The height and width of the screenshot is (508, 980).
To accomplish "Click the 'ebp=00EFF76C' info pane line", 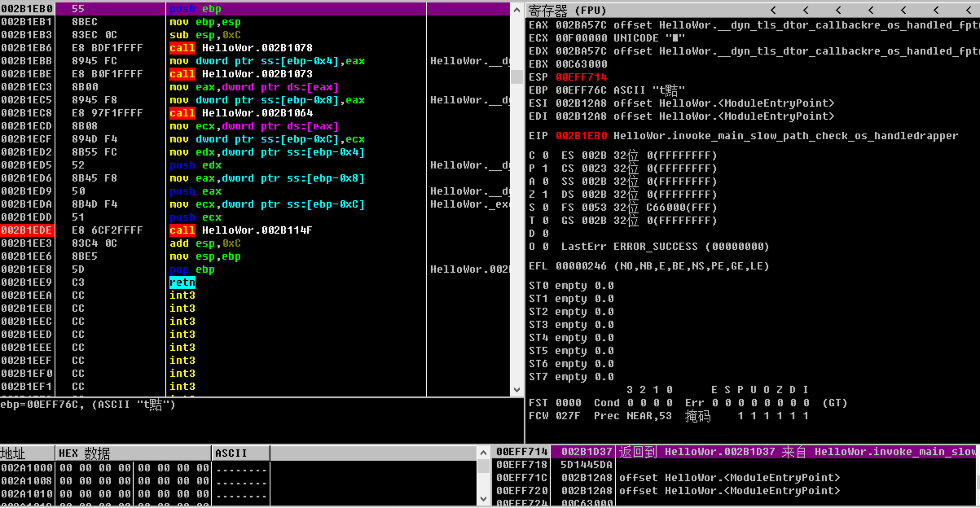I will [88, 405].
